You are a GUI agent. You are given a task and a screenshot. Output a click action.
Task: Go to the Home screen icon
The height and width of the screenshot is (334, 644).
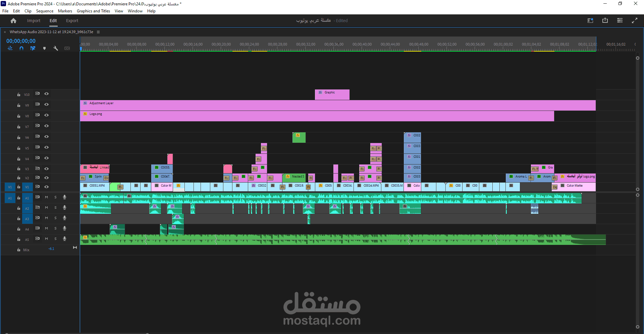(x=13, y=21)
